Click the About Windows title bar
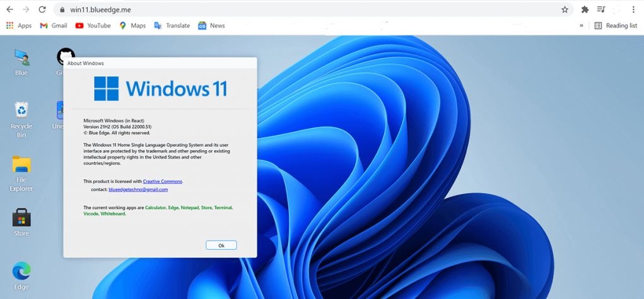 (160, 63)
